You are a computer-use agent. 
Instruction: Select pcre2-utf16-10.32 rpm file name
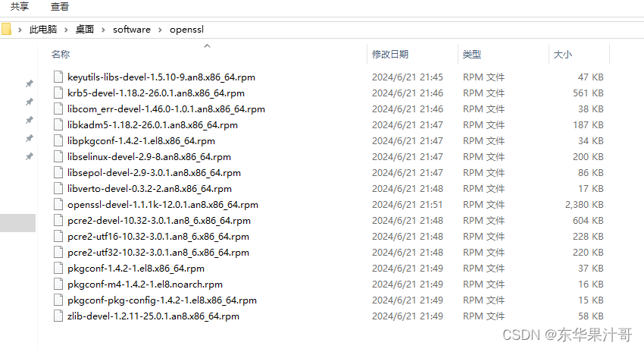click(x=158, y=237)
